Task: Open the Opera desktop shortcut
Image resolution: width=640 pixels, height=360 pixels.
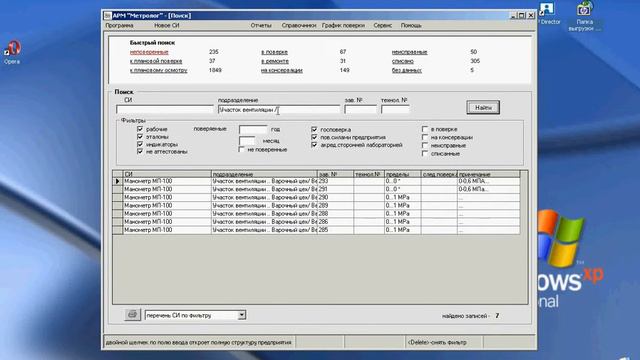Action: click(x=12, y=52)
